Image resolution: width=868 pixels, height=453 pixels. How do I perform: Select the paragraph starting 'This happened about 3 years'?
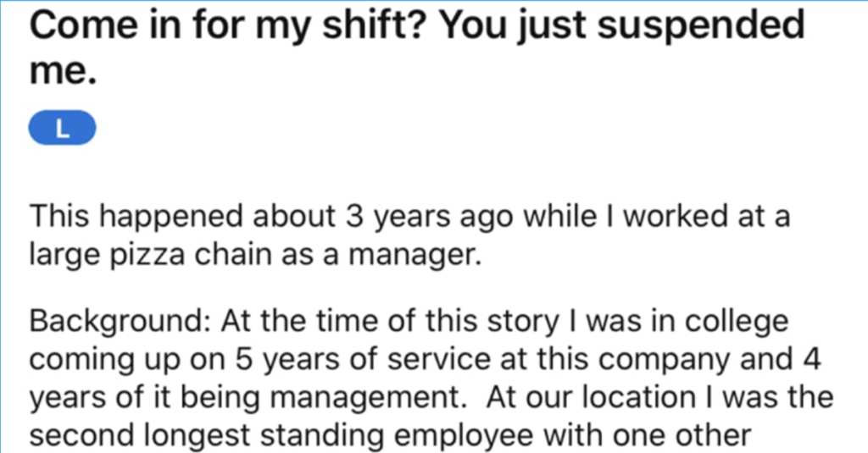click(409, 235)
